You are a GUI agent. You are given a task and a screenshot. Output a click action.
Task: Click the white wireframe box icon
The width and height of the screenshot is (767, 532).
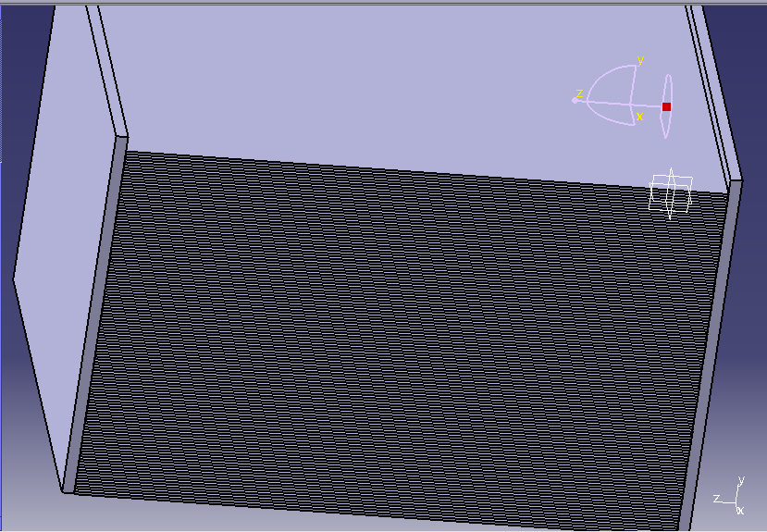tap(671, 192)
